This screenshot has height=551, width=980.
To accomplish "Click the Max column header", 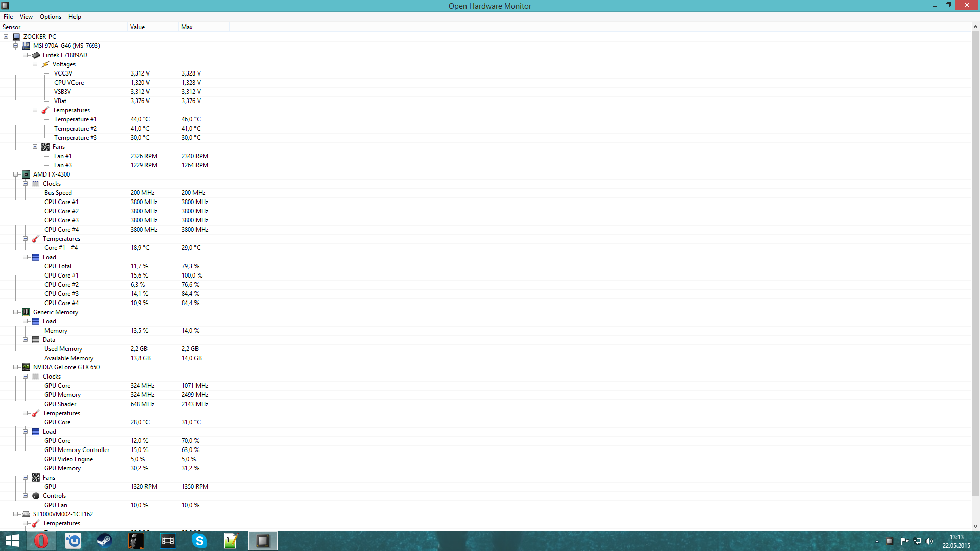I will 187,27.
